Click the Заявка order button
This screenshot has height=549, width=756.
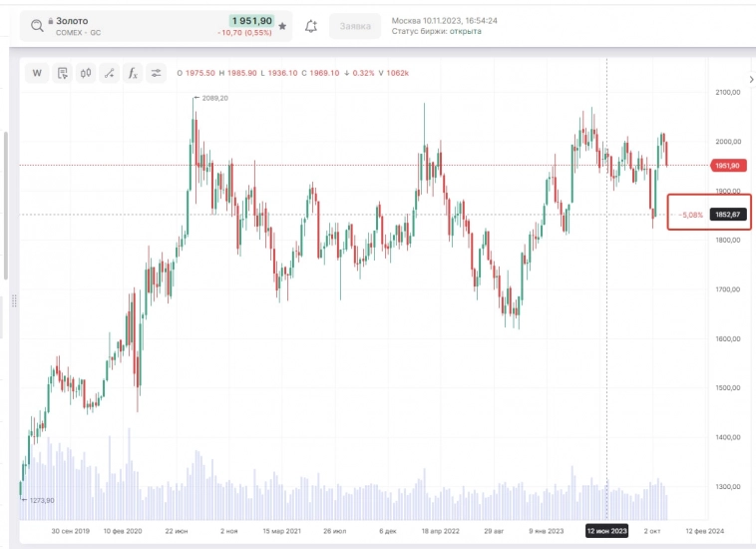pyautogui.click(x=355, y=26)
